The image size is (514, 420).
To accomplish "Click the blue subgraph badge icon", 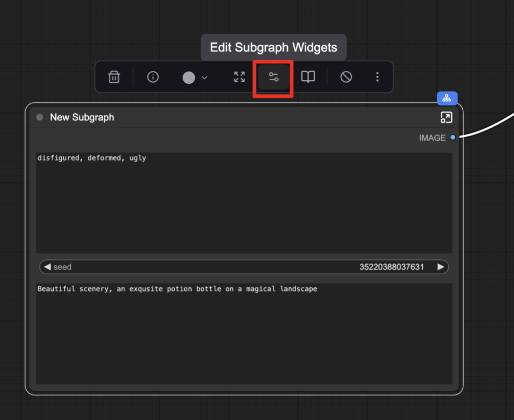I will point(447,98).
